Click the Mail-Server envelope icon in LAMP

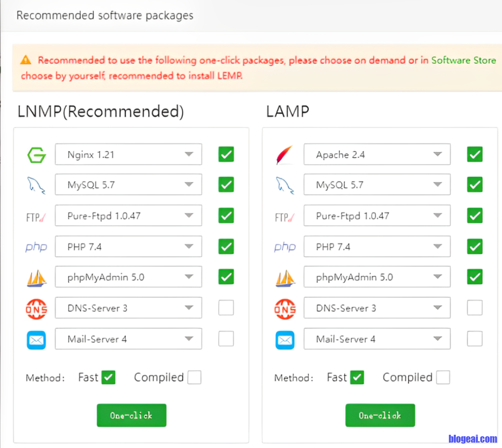285,339
